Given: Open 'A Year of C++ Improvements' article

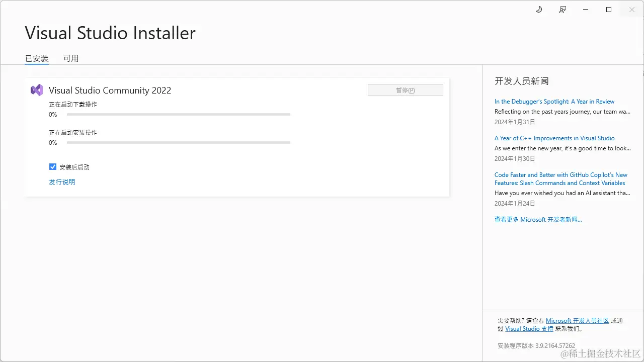Looking at the screenshot, I should point(554,138).
